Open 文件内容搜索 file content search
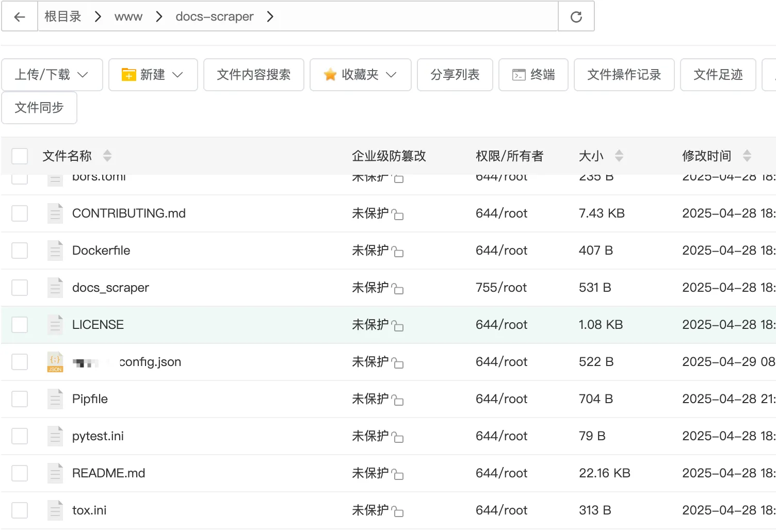 point(254,75)
